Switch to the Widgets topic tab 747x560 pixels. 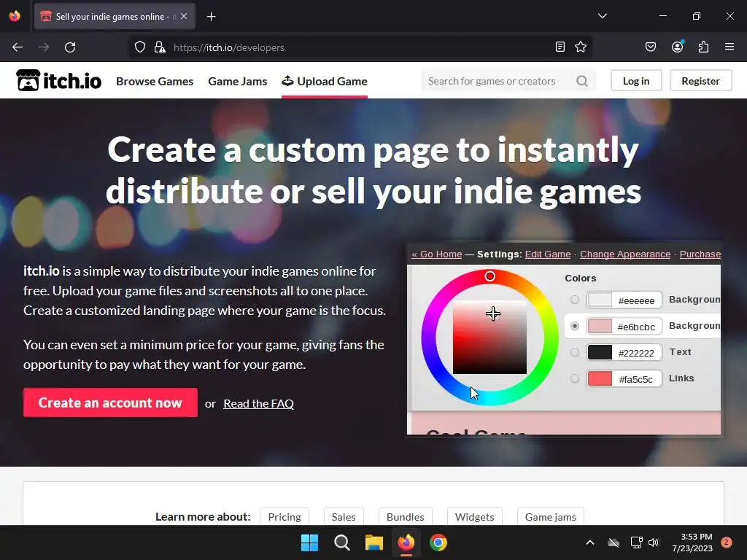pos(474,517)
